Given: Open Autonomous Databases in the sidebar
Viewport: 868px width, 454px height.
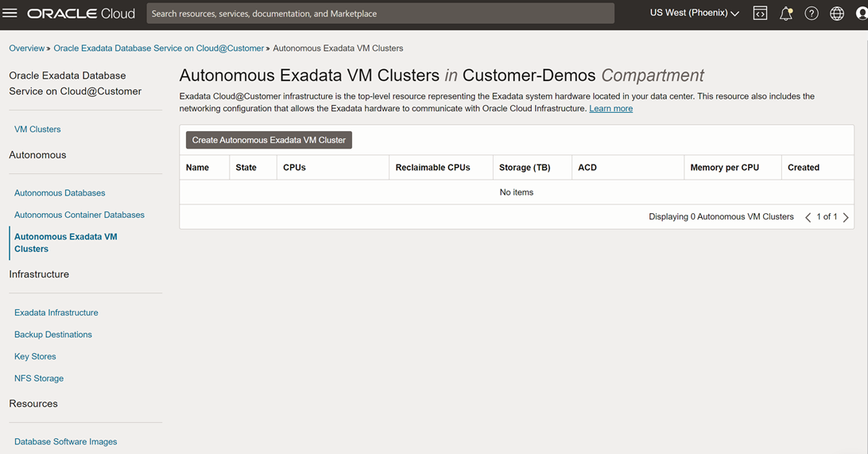Looking at the screenshot, I should pyautogui.click(x=60, y=192).
